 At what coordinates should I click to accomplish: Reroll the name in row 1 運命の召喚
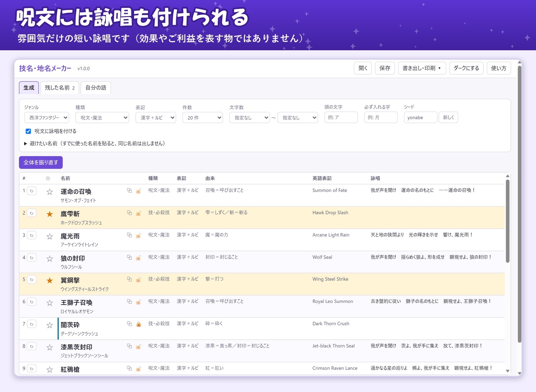click(32, 191)
